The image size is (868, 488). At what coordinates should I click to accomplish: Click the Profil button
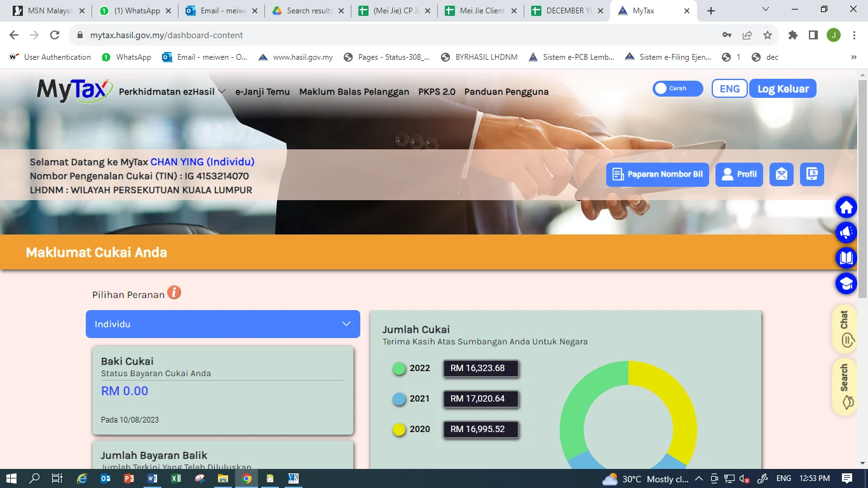739,174
